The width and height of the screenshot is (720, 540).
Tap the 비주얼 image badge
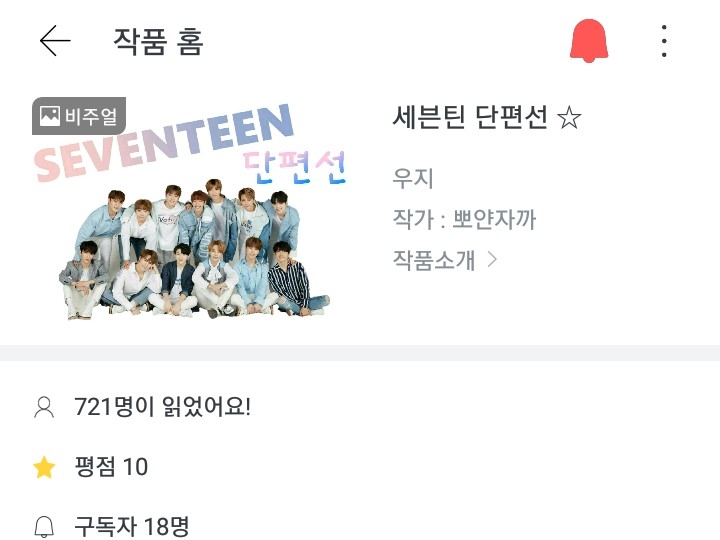(79, 116)
